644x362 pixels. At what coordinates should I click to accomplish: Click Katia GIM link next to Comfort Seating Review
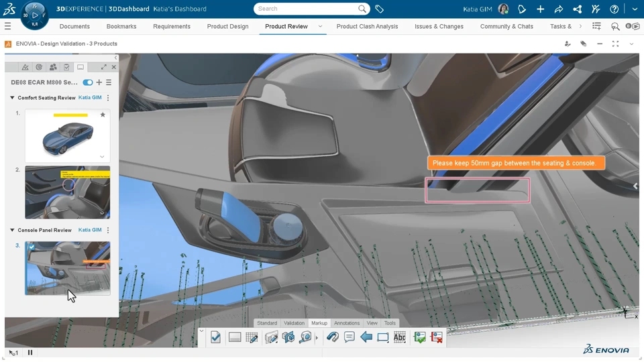[90, 98]
